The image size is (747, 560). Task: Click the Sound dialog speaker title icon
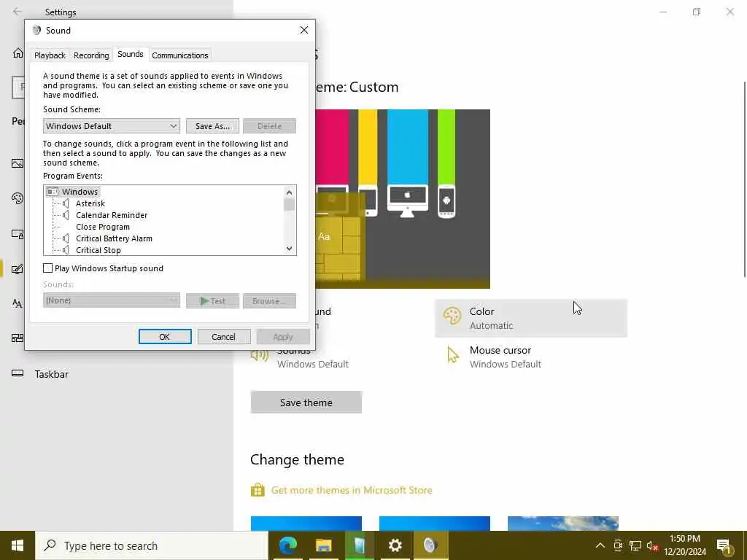pos(36,31)
